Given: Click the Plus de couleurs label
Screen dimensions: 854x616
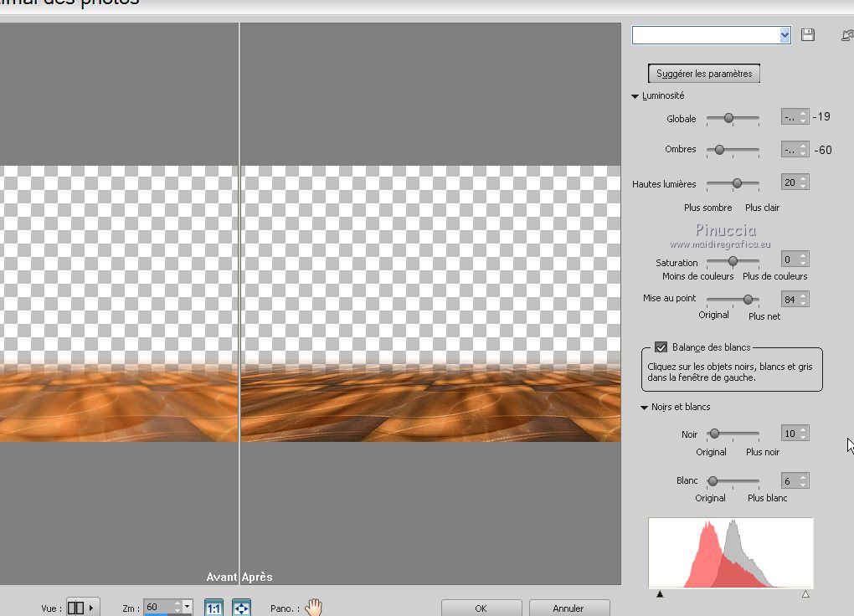Looking at the screenshot, I should point(775,276).
